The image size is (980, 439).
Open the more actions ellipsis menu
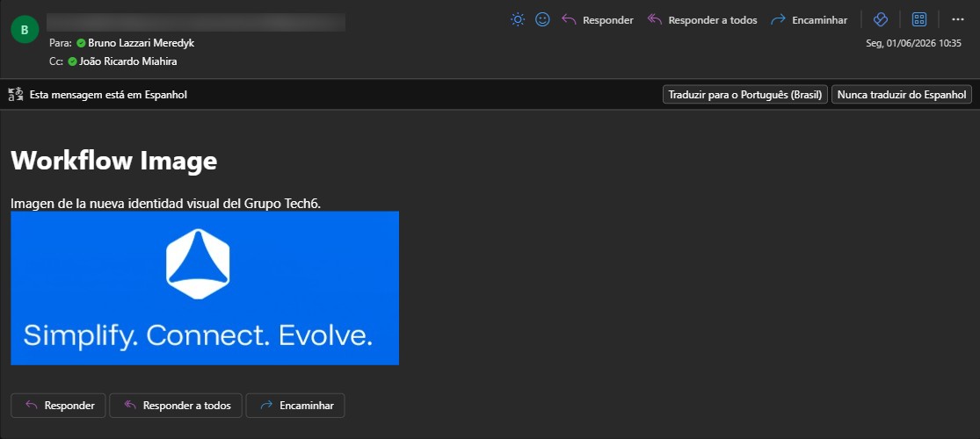tap(957, 20)
